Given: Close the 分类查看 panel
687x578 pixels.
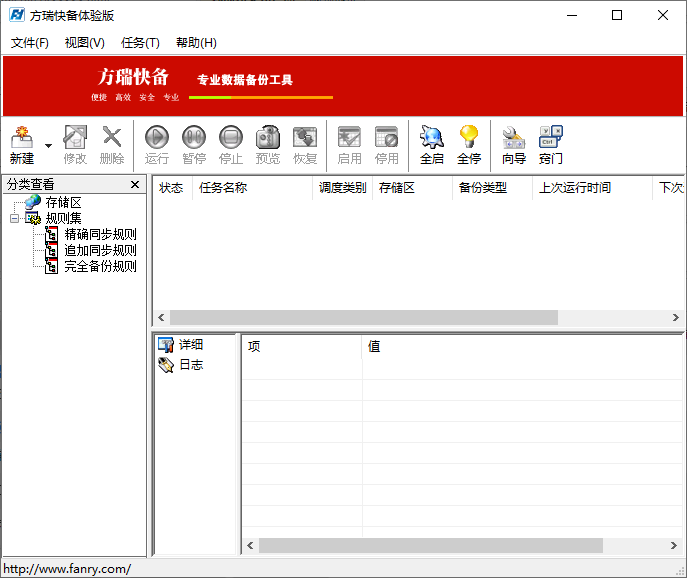Looking at the screenshot, I should pyautogui.click(x=135, y=184).
